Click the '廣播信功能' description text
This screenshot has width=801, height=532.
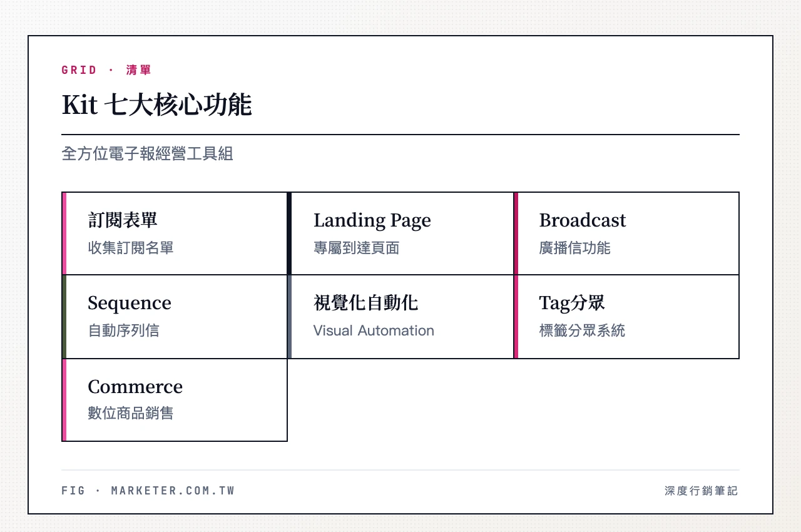pos(575,248)
